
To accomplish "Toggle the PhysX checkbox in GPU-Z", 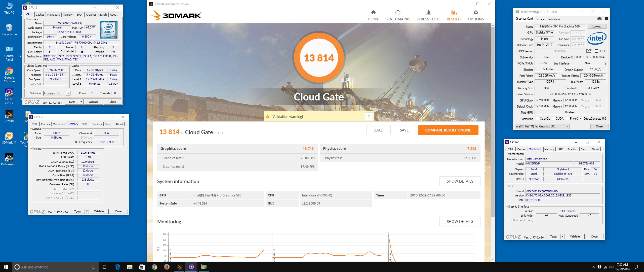I will coord(568,119).
